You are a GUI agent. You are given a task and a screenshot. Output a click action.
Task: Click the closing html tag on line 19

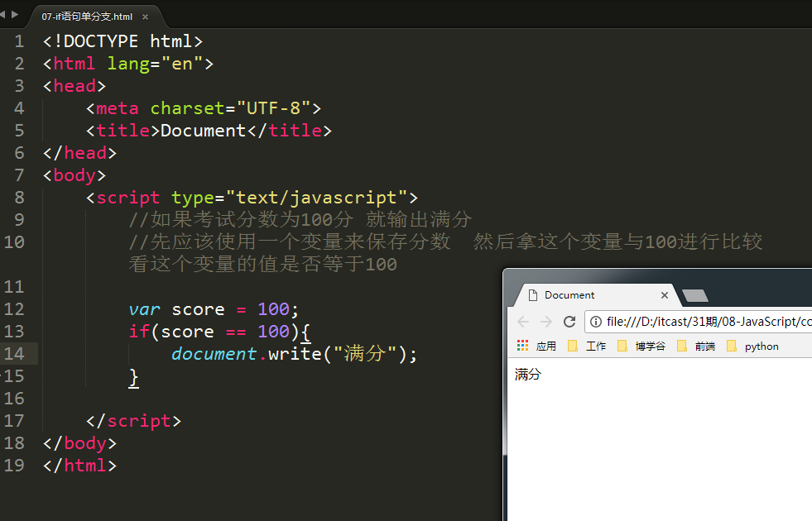(79, 465)
